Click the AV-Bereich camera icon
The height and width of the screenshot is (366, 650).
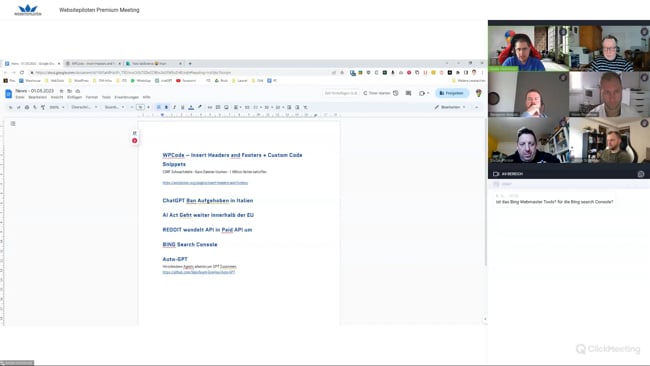(x=496, y=174)
